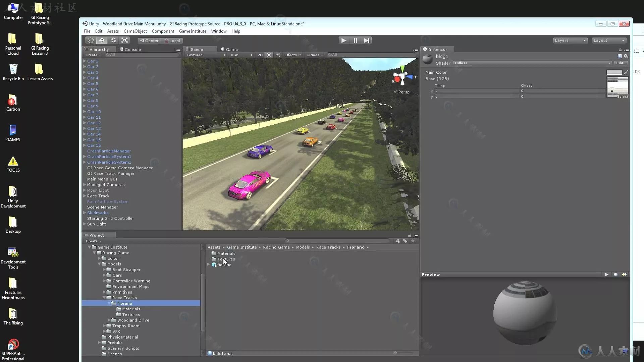The width and height of the screenshot is (644, 362).
Task: Toggle Local coordinate mode
Action: 172,41
